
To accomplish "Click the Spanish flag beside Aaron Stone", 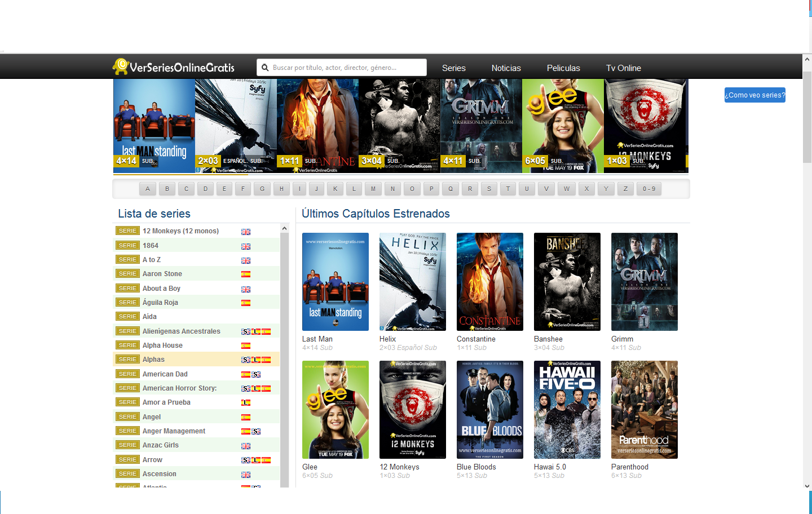I will pos(246,274).
